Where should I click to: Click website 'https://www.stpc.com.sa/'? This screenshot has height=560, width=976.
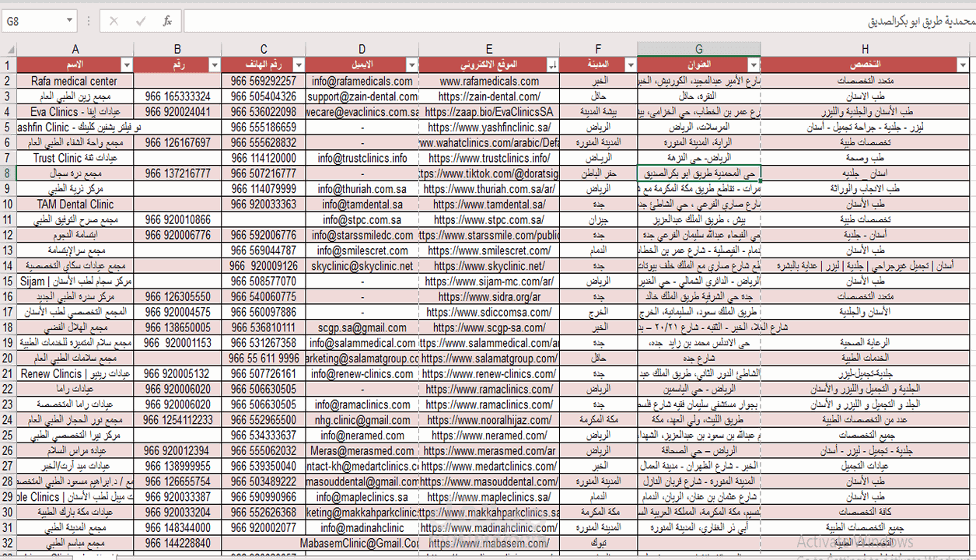pyautogui.click(x=489, y=220)
